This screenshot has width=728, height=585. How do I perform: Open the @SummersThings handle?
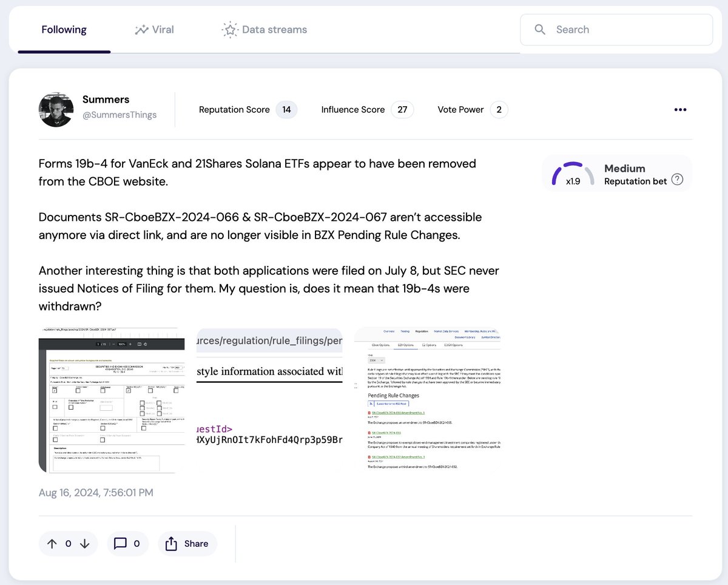120,115
